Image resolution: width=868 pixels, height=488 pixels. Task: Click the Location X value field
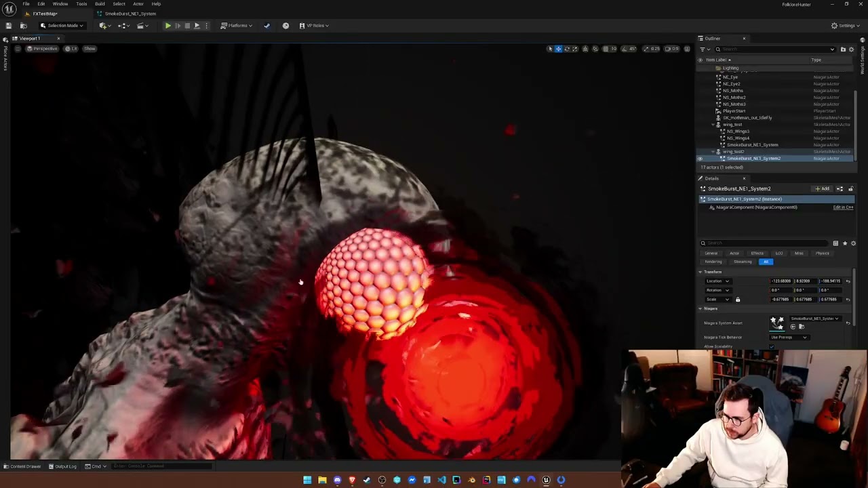coord(781,281)
